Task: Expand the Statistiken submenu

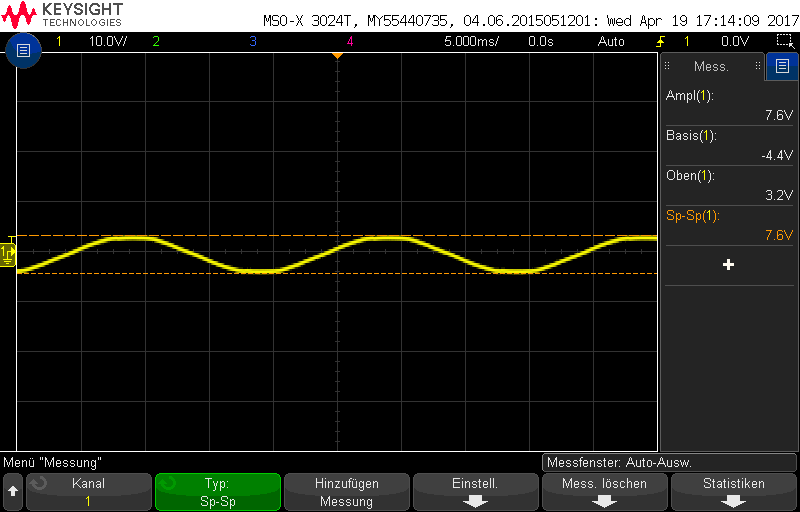Action: point(733,492)
